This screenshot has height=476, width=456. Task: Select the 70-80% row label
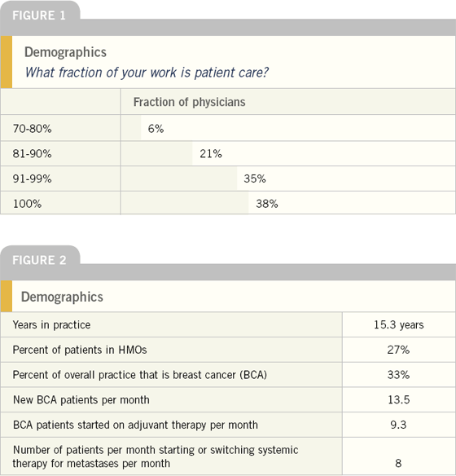(32, 129)
